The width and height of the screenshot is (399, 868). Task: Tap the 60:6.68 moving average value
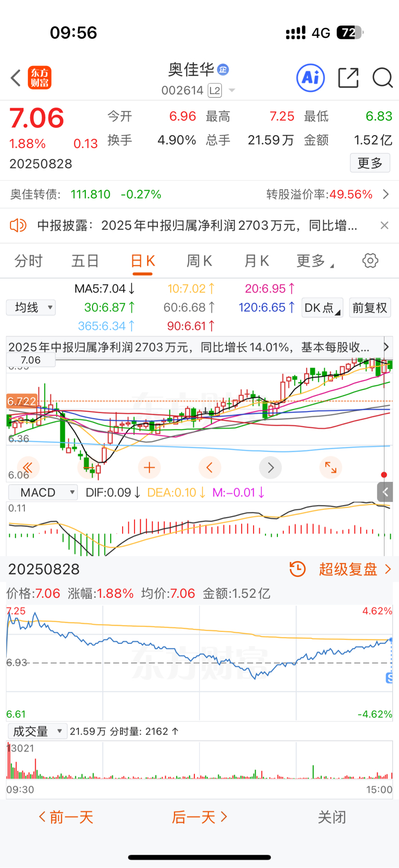189,308
